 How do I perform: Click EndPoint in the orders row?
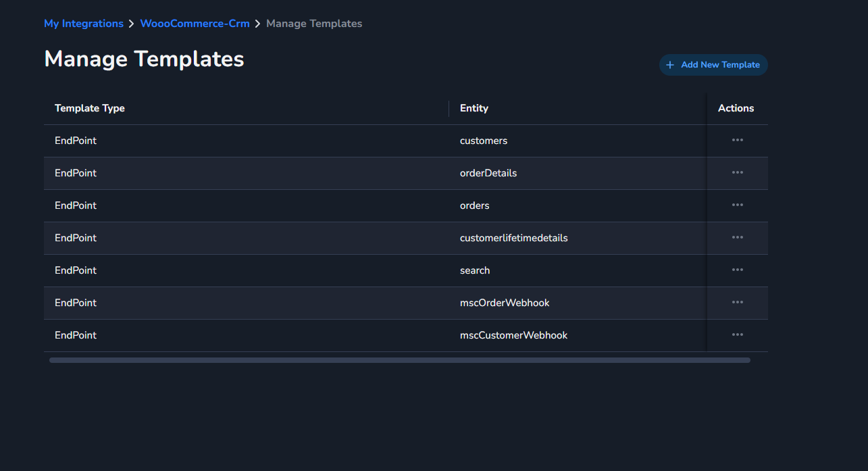(x=76, y=205)
